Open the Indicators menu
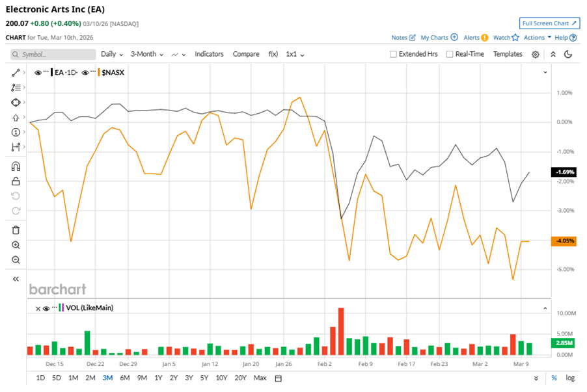Screen dimensions: 587x392 pyautogui.click(x=209, y=55)
